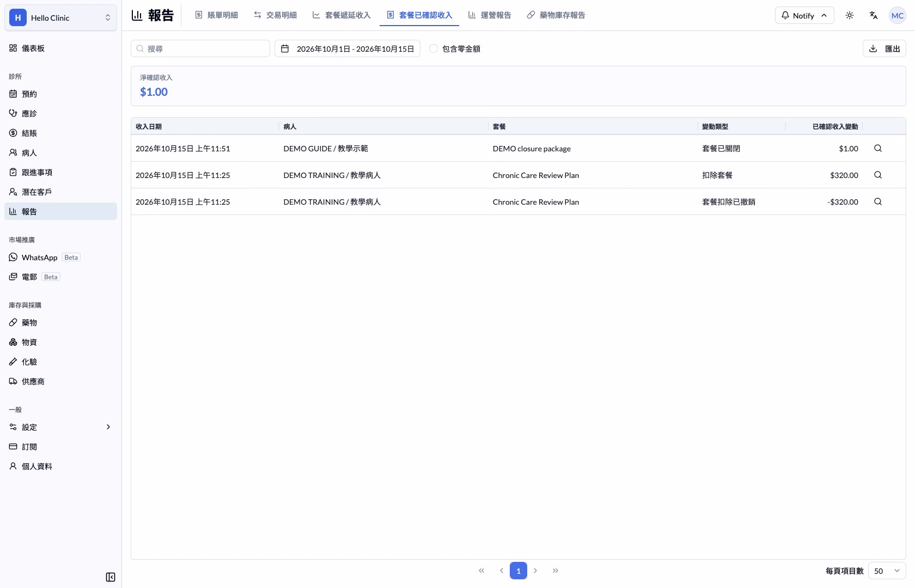This screenshot has height=588, width=915.
Task: Open 潛在客戶 leads page
Action: tap(60, 192)
